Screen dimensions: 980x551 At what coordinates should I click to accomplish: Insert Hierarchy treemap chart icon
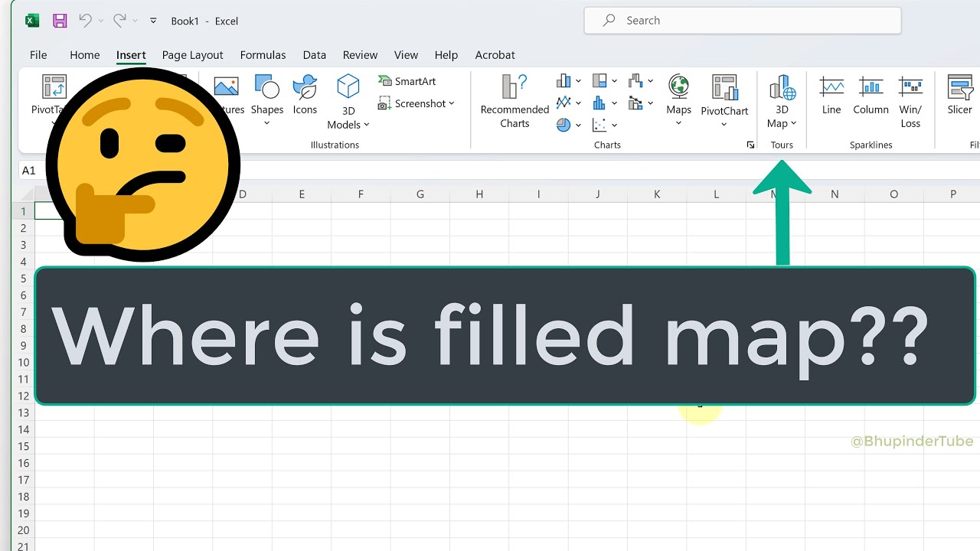point(600,80)
